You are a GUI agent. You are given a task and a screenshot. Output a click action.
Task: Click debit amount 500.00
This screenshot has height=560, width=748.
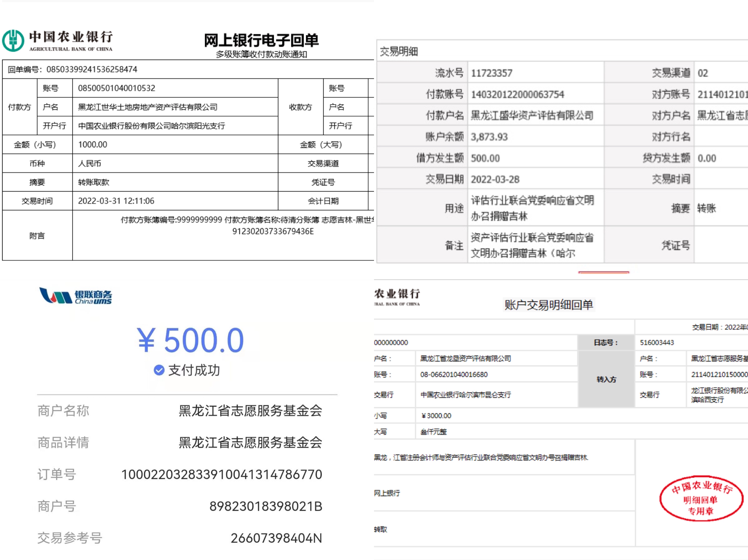point(485,158)
